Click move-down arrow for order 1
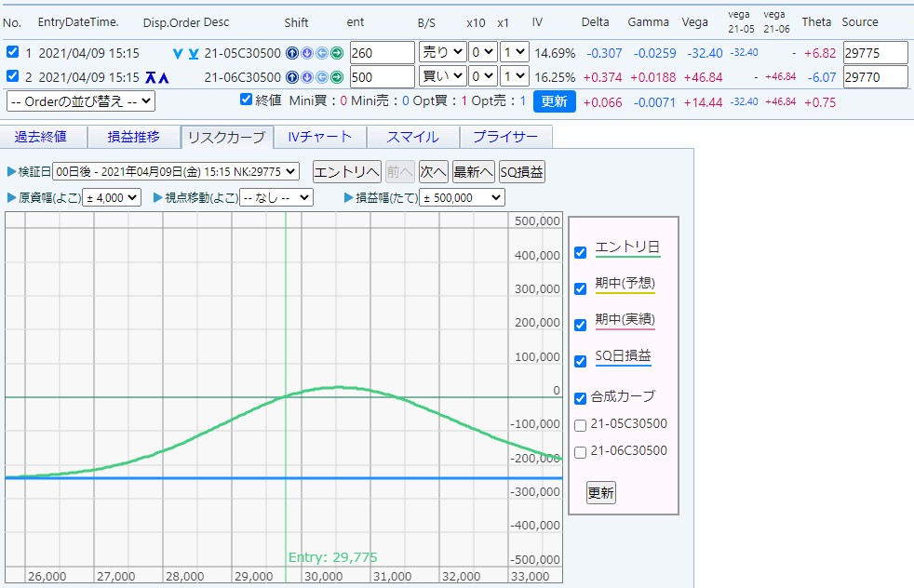 coord(179,54)
